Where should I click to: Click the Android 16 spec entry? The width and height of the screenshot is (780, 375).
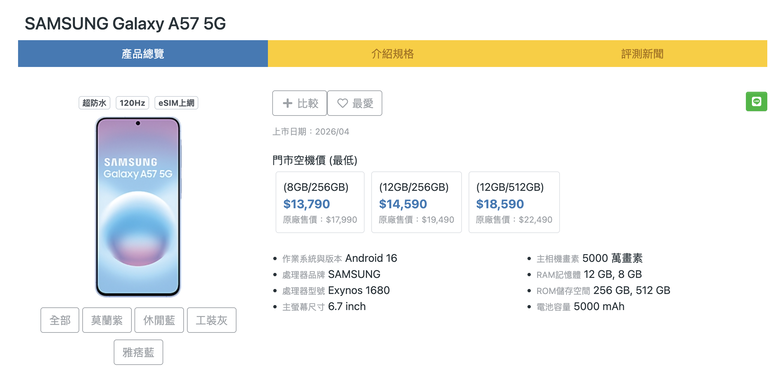point(340,258)
